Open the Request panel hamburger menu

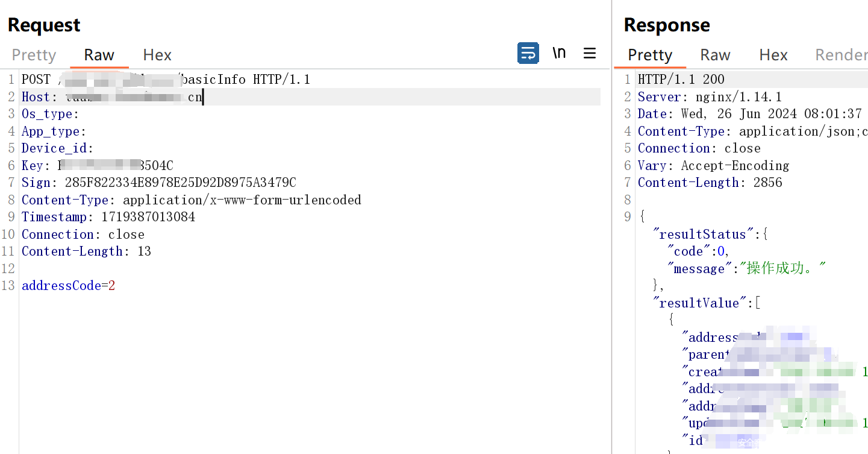[x=590, y=54]
